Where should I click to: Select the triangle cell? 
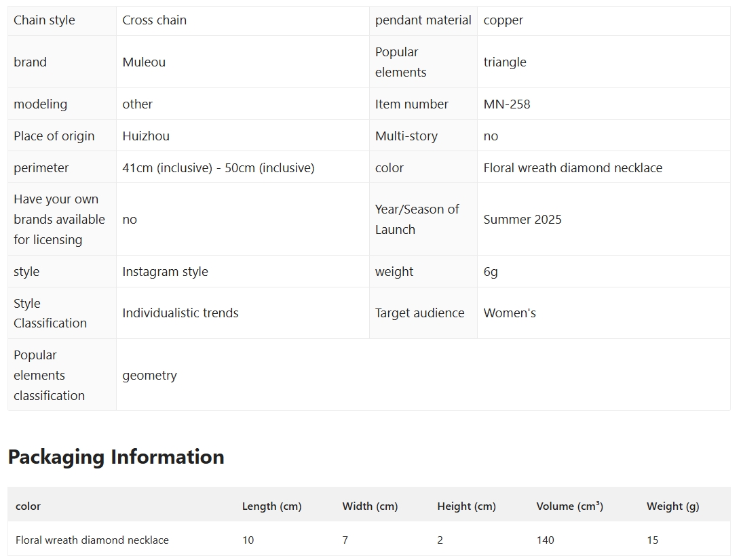pos(505,62)
